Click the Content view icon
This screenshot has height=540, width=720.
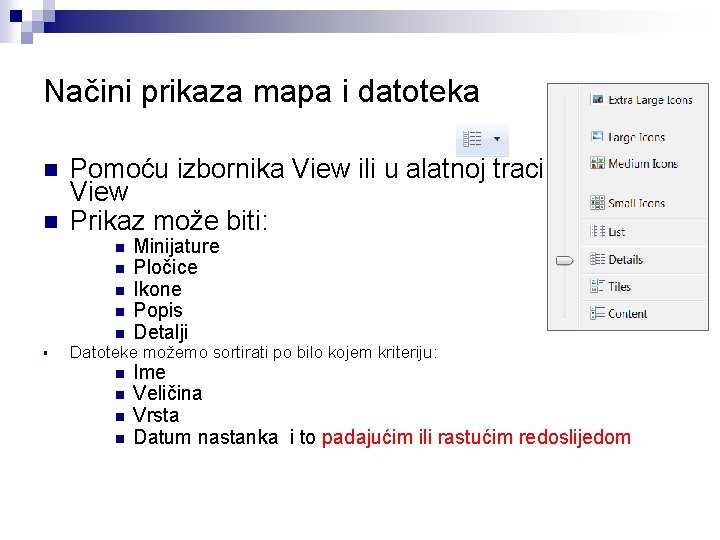click(597, 313)
